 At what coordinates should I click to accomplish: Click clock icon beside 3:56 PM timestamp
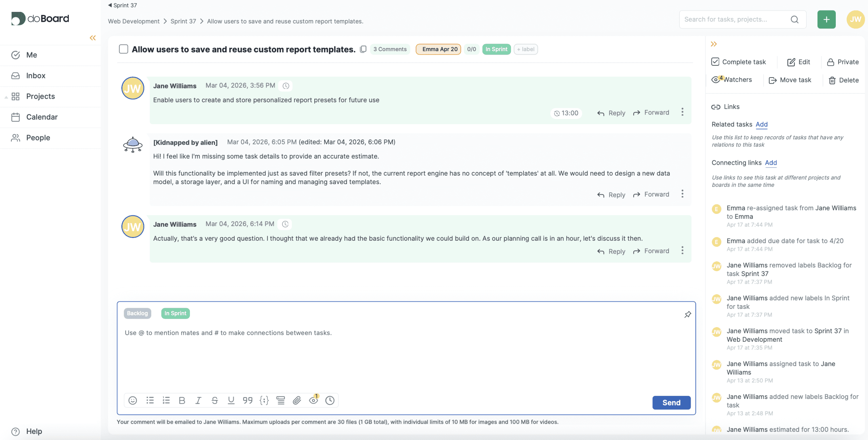click(286, 86)
